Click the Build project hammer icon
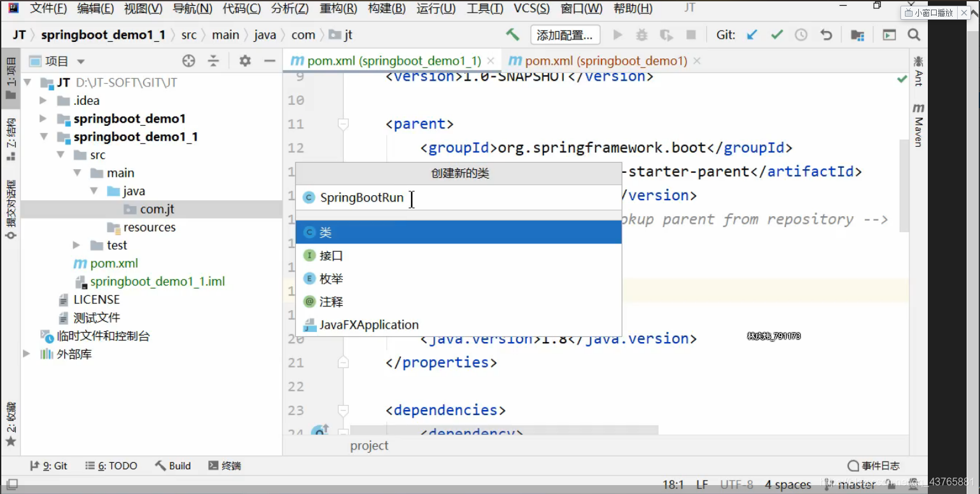Image resolution: width=980 pixels, height=494 pixels. click(x=512, y=35)
